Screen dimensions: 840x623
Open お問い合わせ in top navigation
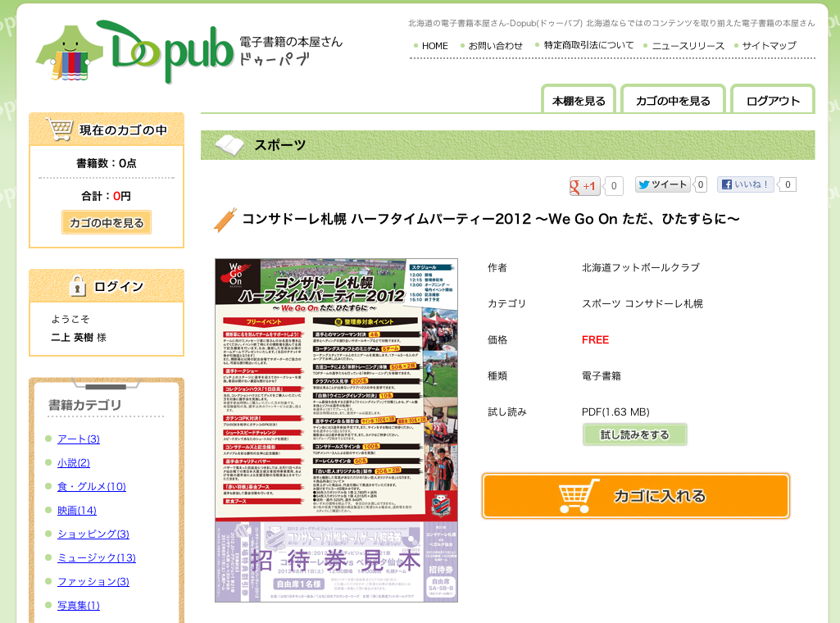[495, 46]
